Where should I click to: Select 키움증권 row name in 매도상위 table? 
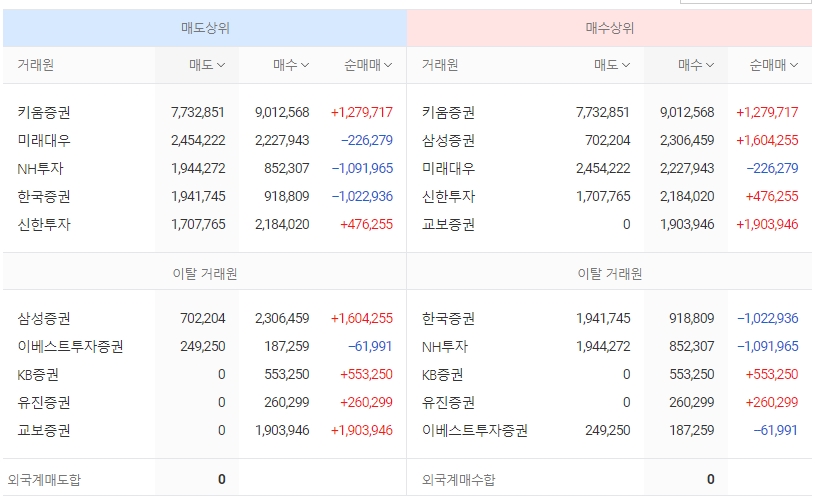coord(44,113)
